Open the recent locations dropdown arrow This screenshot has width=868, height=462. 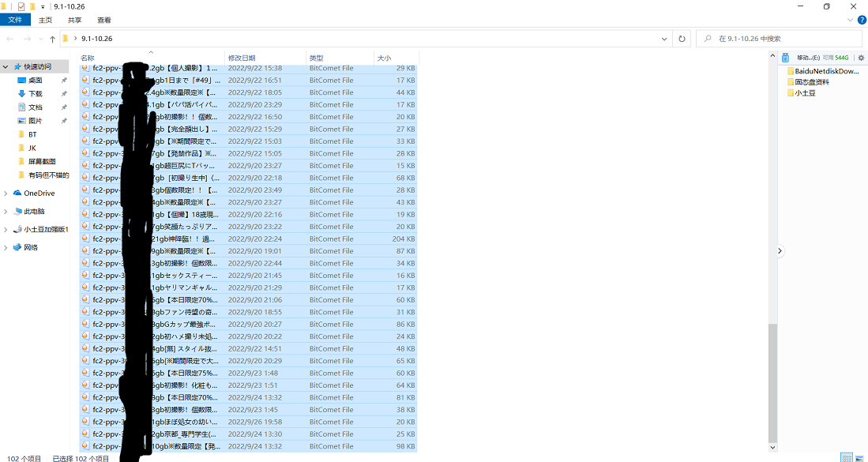pyautogui.click(x=41, y=39)
